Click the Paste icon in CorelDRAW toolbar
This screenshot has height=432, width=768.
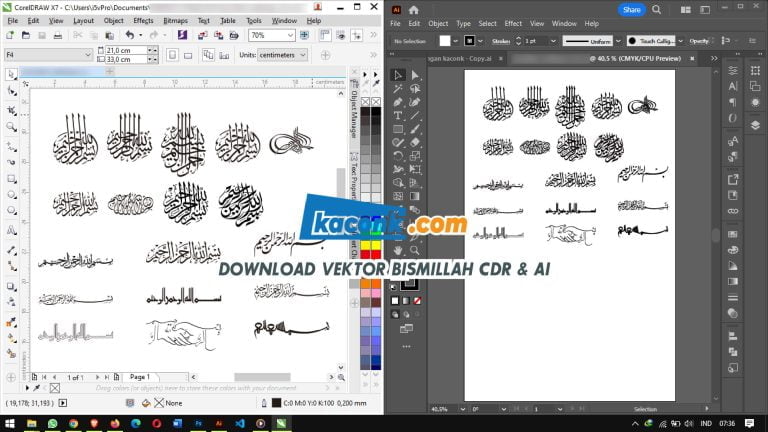coord(110,35)
